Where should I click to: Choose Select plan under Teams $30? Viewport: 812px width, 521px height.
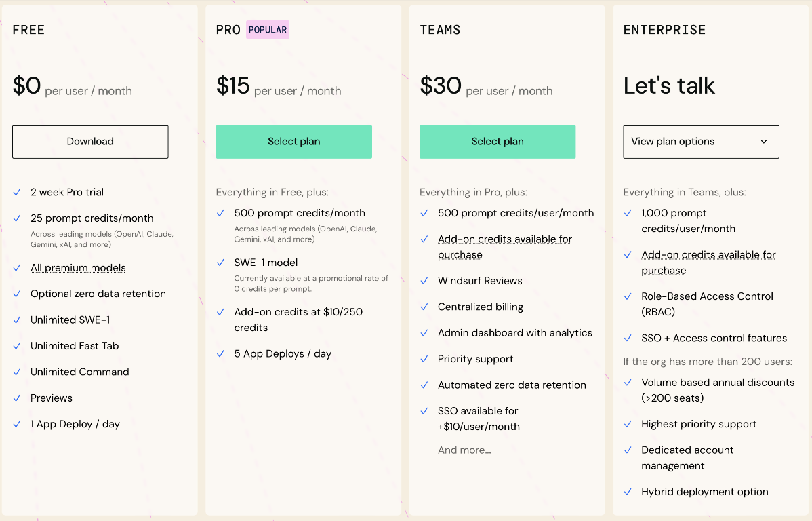pyautogui.click(x=497, y=142)
